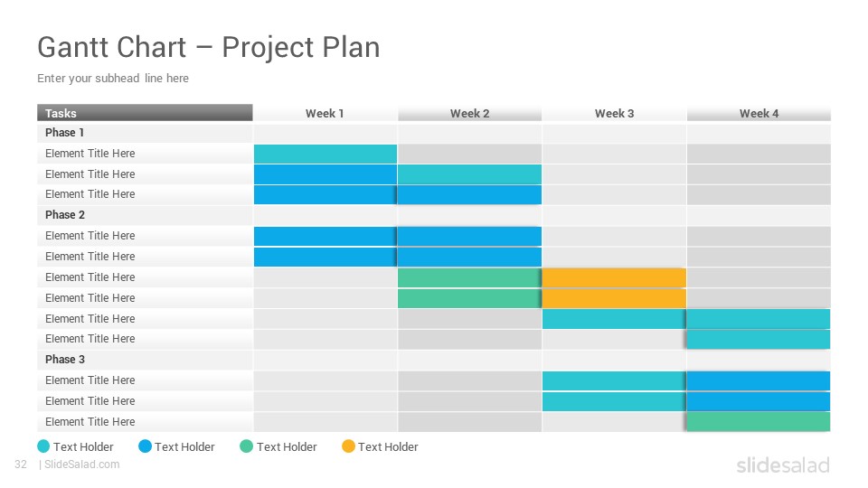868x488 pixels.
Task: Click the Phase 3 row label
Action: click(x=65, y=360)
